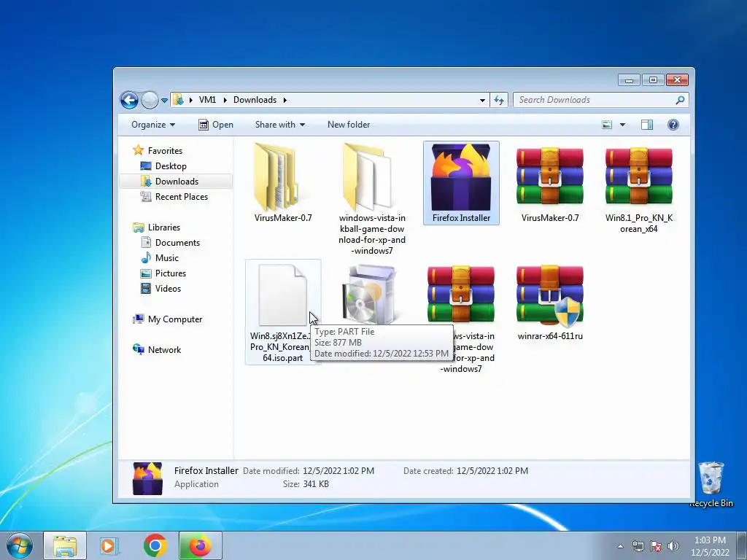Click the VM1 breadcrumb in the address bar
The width and height of the screenshot is (747, 560).
click(207, 99)
